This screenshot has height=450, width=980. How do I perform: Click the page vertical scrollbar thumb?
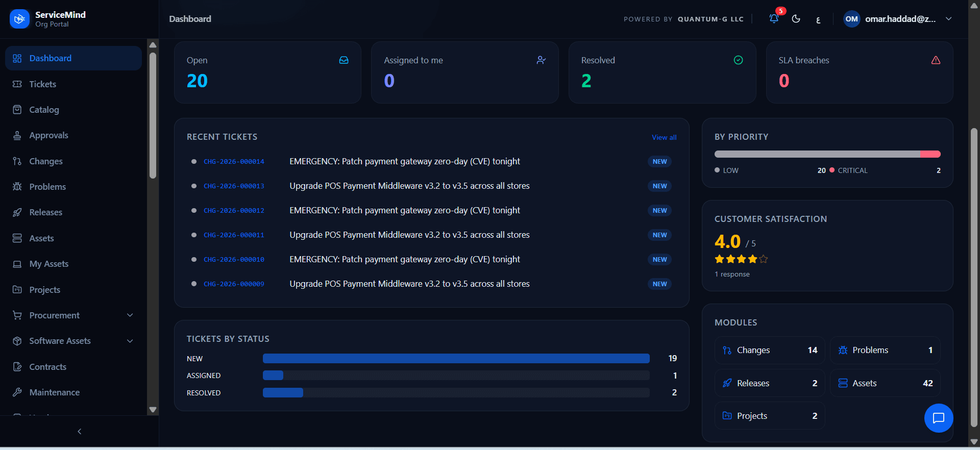974,278
